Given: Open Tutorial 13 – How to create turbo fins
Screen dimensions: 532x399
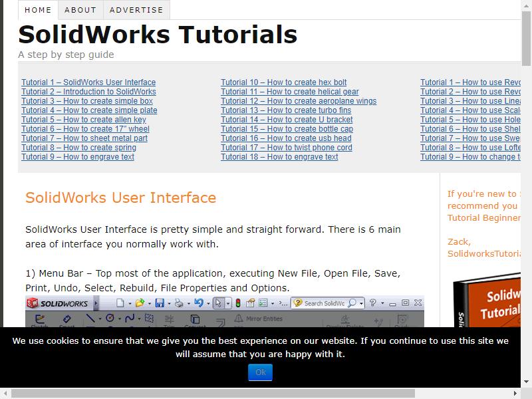Looking at the screenshot, I should (x=286, y=110).
